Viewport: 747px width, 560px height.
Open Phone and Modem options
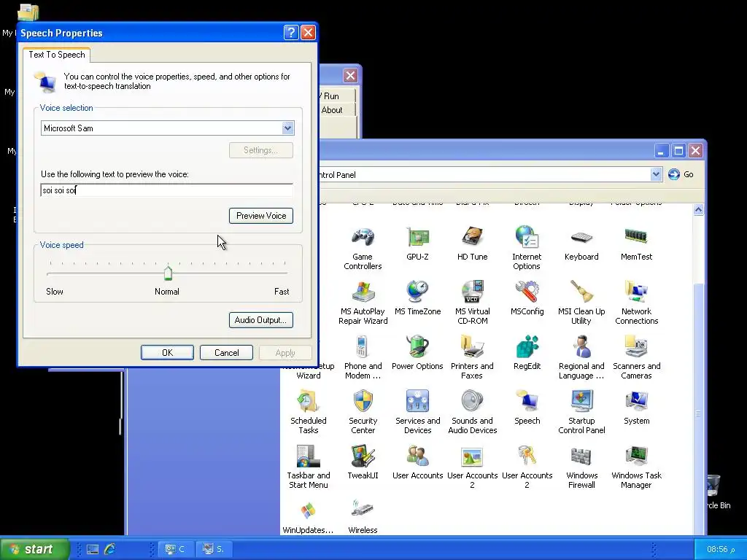pyautogui.click(x=363, y=357)
